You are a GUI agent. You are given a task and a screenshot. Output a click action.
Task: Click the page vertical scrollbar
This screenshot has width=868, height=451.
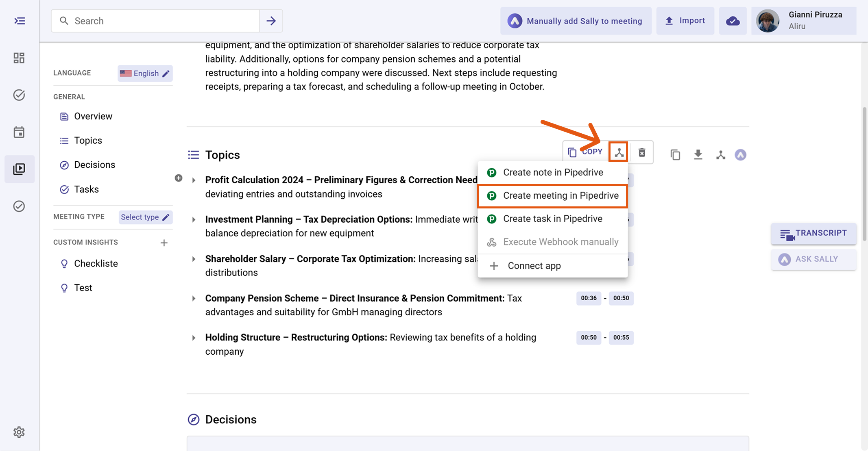point(864,175)
